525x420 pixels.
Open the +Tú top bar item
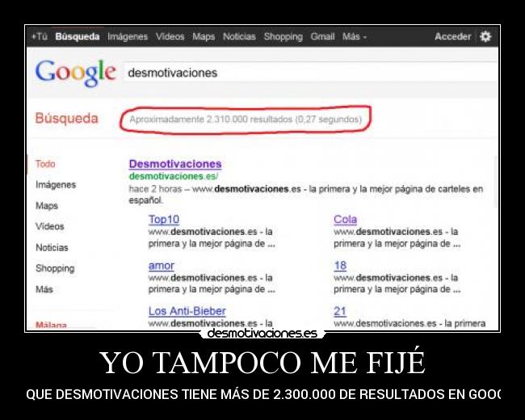[40, 36]
